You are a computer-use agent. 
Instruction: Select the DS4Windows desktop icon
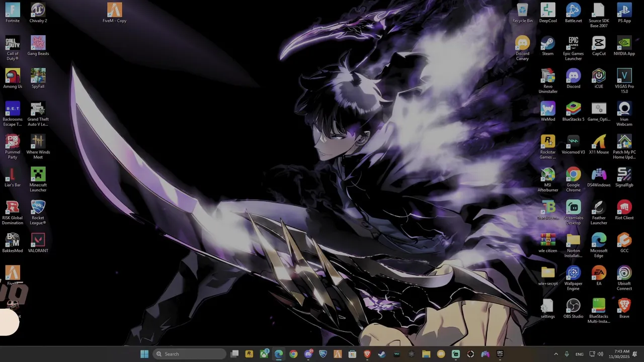[x=599, y=177]
